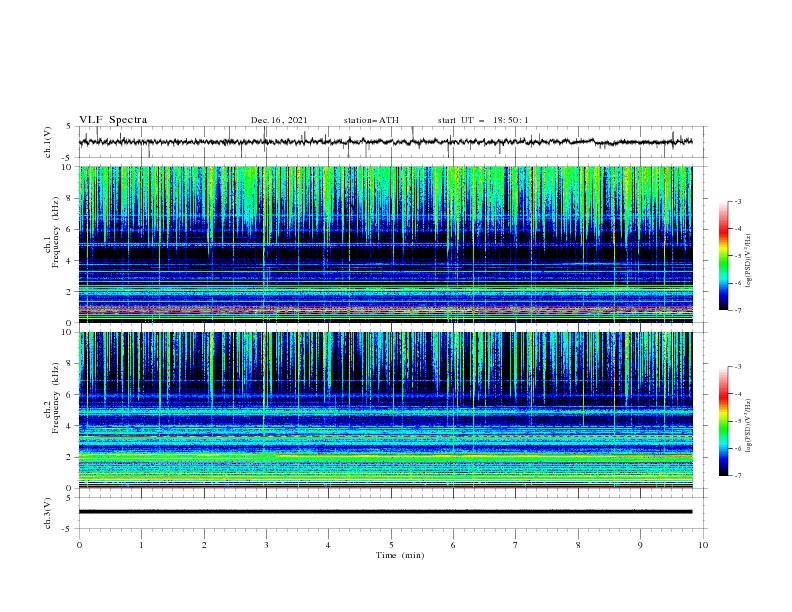Click the 'start UT = 18:50:1' label
This screenshot has height=612, width=792.
point(483,120)
